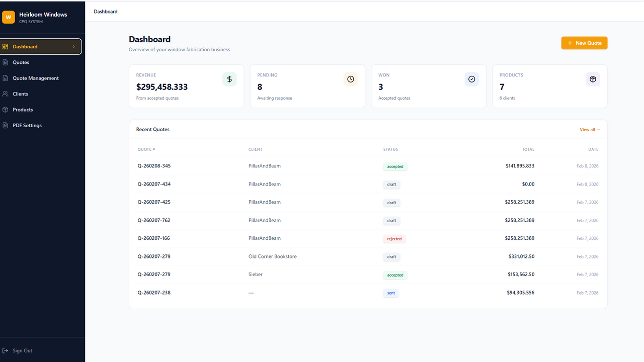Screen dimensions: 644x362
Task: Click the $141,895.833 total
Action: tap(520, 166)
